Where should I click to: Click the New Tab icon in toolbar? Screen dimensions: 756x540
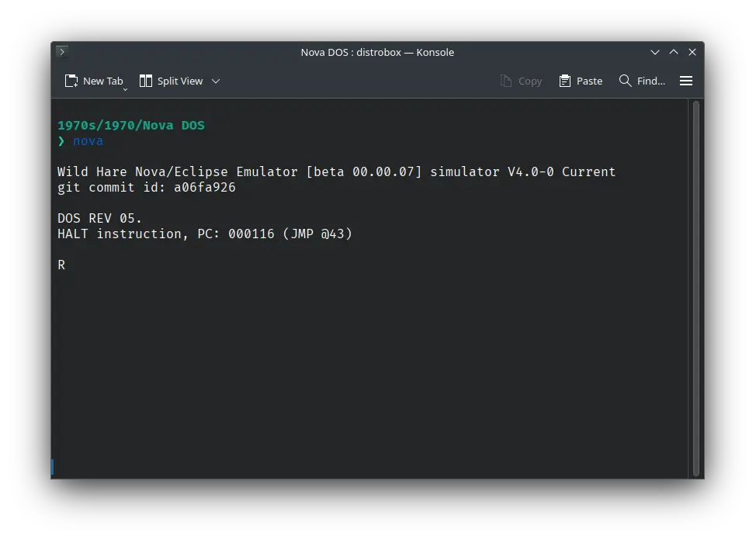coord(71,81)
